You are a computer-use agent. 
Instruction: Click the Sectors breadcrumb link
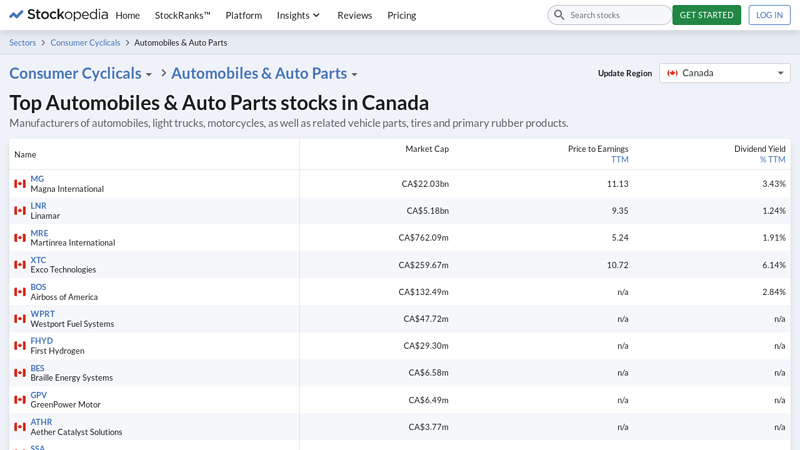tap(22, 42)
